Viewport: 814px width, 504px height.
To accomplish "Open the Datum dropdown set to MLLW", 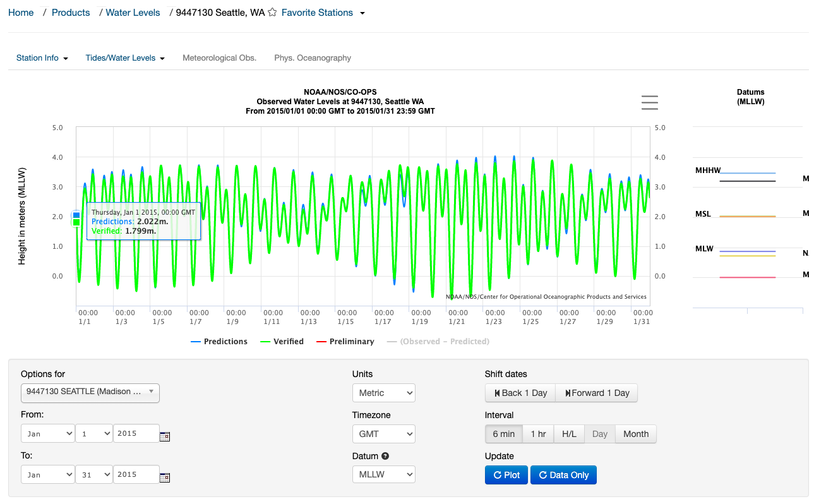I will [383, 474].
